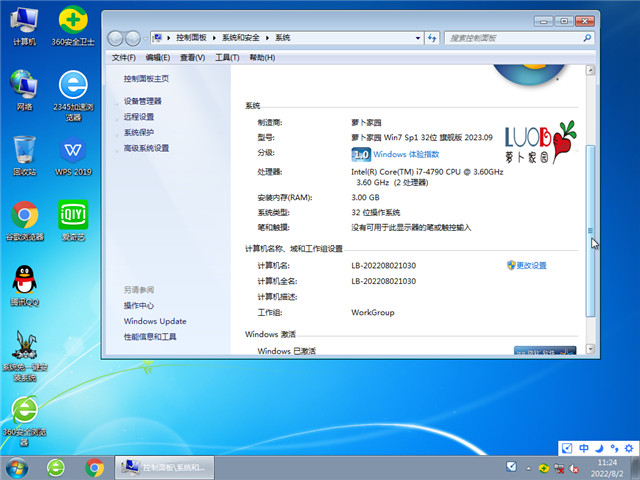Go forward with the navigation arrow

point(133,38)
